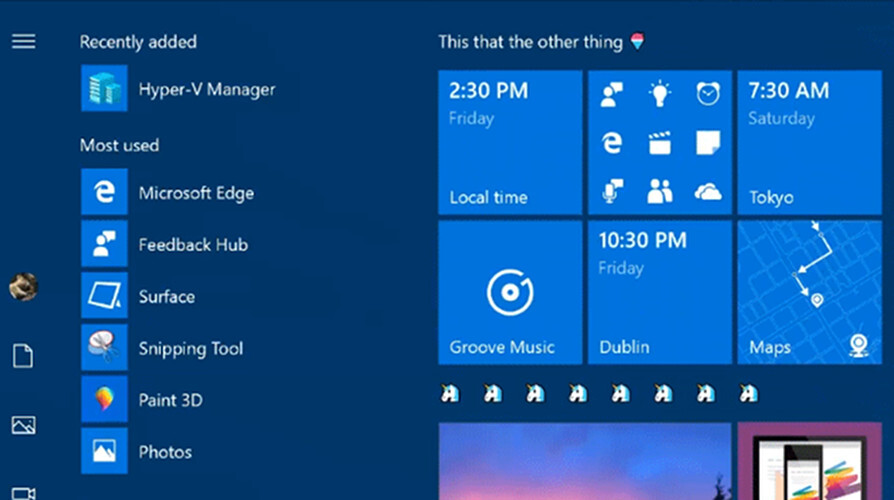Open the hamburger menu at top left
The image size is (894, 500).
(23, 41)
